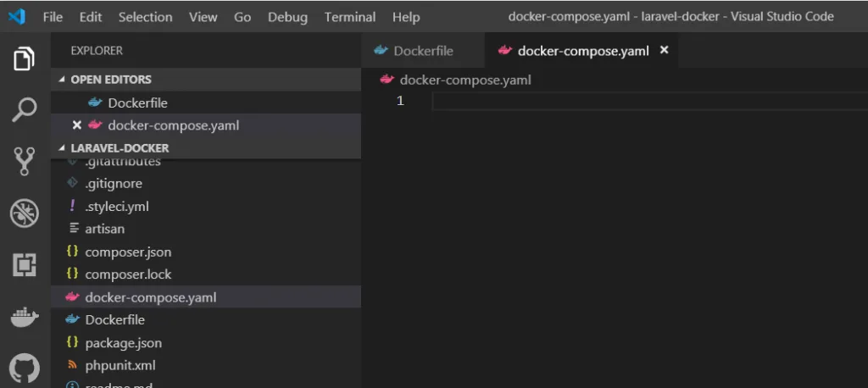Screen dimensions: 868x388
Task: Open the Source Control view
Action: (x=24, y=161)
